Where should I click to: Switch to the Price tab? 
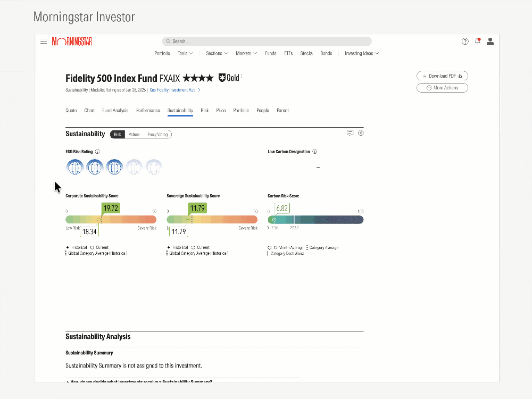[x=221, y=110]
